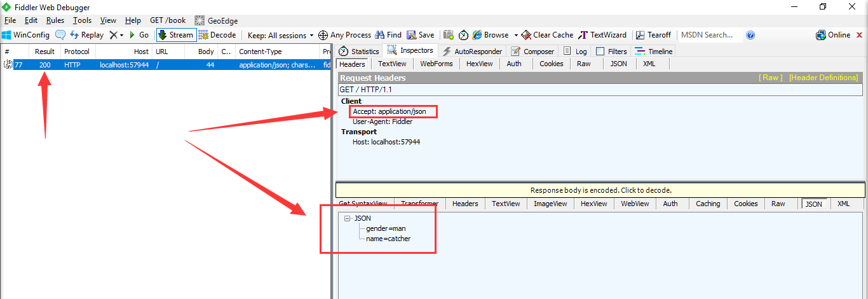Open the Edit menu
This screenshot has height=299, width=868.
pos(31,20)
